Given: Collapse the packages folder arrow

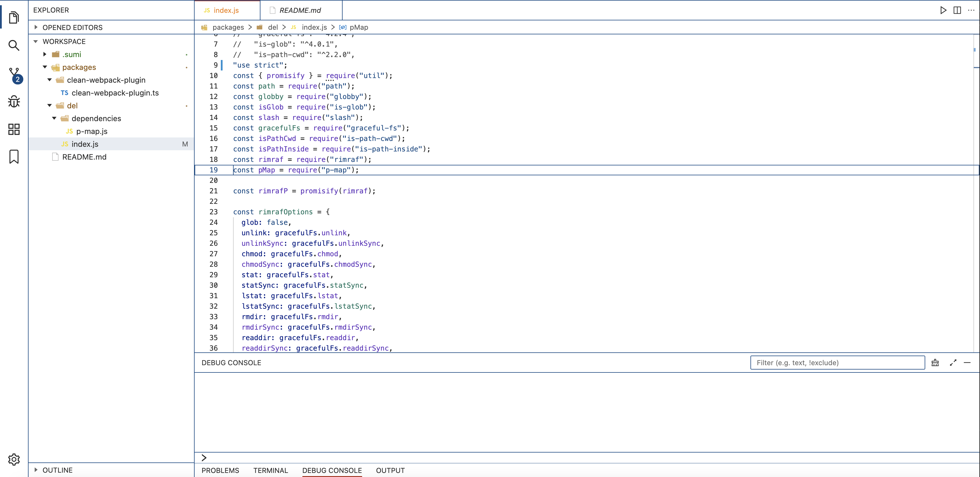Looking at the screenshot, I should coord(45,67).
